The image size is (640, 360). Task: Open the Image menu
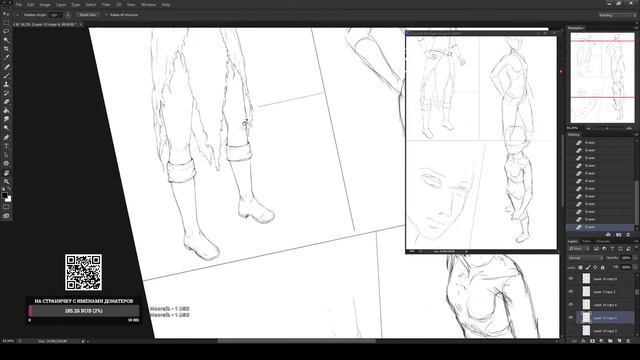pyautogui.click(x=45, y=5)
